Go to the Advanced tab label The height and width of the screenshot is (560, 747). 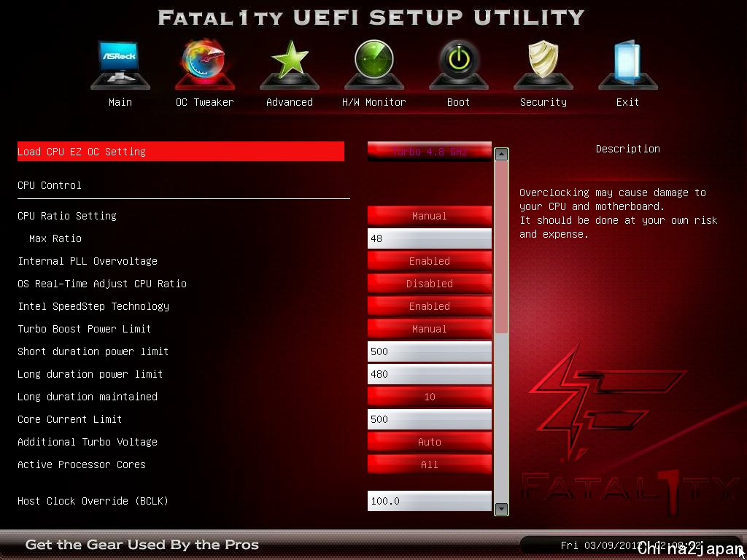click(290, 102)
